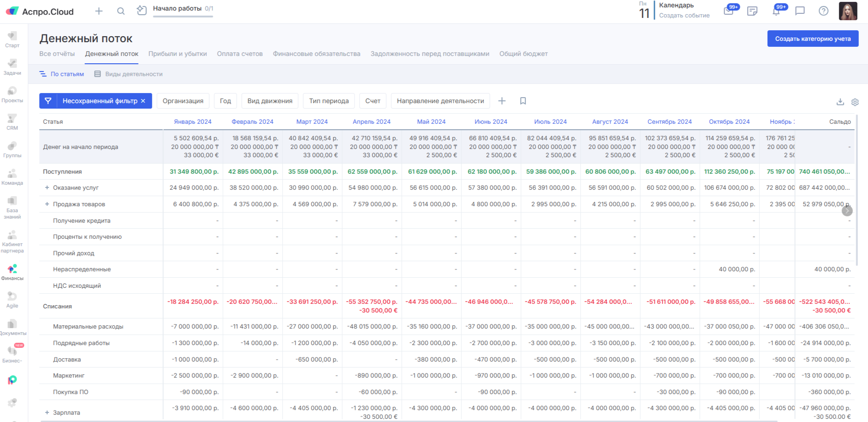Open the help question mark icon

click(x=824, y=11)
